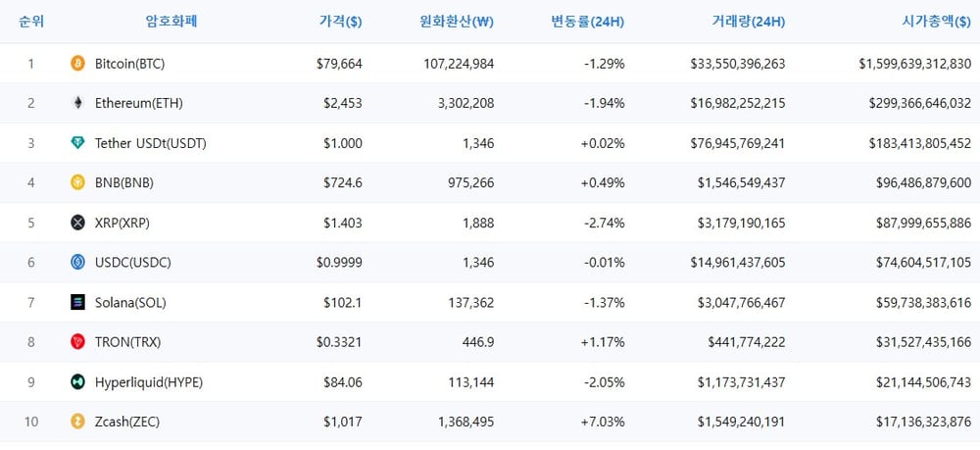The height and width of the screenshot is (450, 980).
Task: Select TRON won value 446.9
Action: tap(477, 342)
